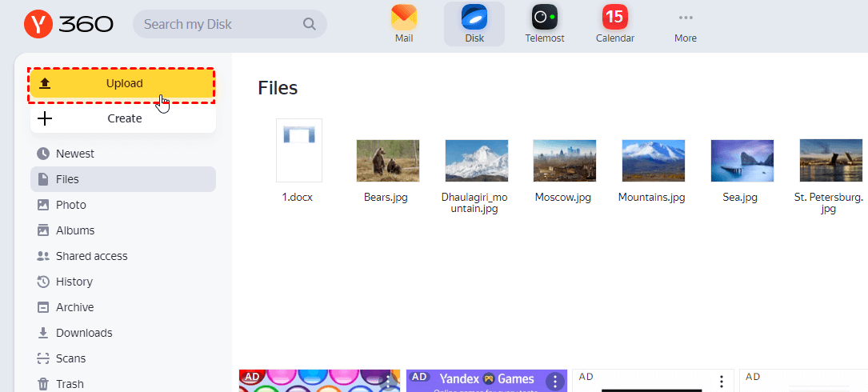Click the plus icon beside Create

click(44, 118)
